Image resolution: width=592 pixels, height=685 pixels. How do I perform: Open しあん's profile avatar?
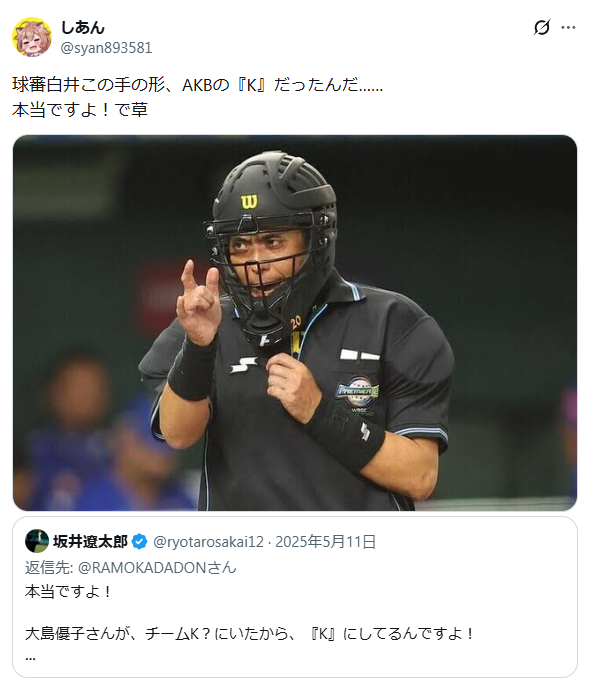click(x=32, y=37)
